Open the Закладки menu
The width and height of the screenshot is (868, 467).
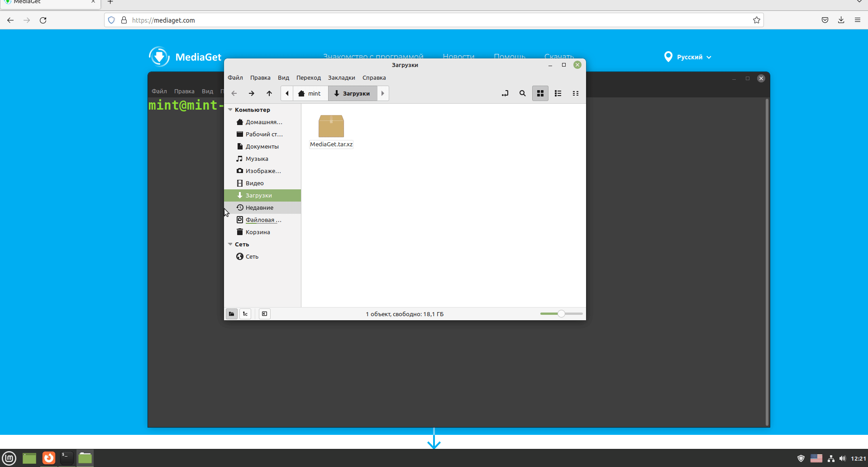[342, 77]
